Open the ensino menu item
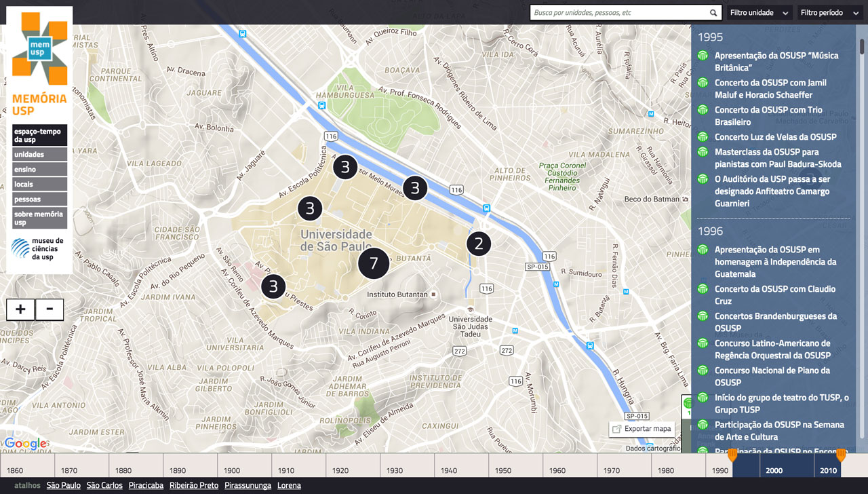Screen dimensions: 868x494 [x=39, y=170]
